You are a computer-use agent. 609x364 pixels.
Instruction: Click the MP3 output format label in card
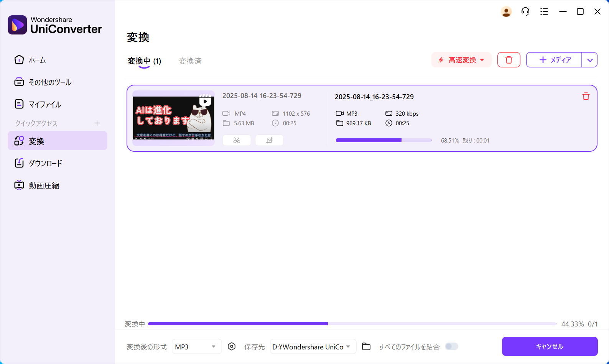[x=352, y=114]
